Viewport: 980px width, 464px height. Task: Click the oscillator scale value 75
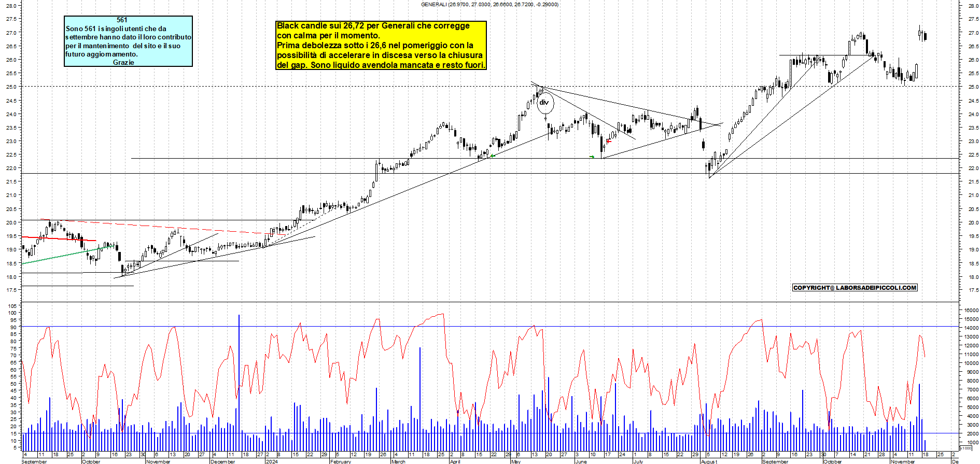click(13, 349)
